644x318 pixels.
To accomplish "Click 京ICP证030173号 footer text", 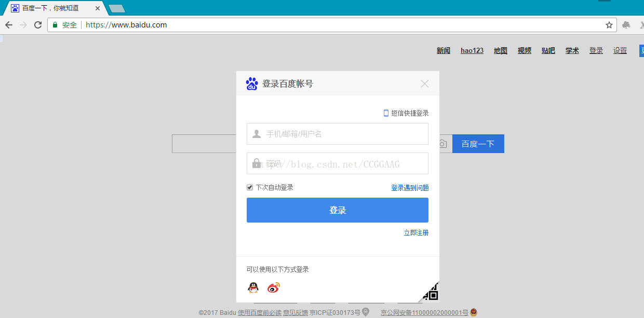I will pos(335,312).
